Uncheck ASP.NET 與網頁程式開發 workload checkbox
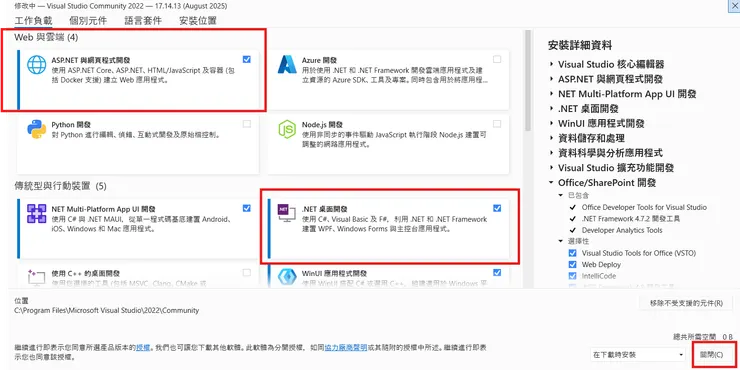The width and height of the screenshot is (740, 370). 246,59
